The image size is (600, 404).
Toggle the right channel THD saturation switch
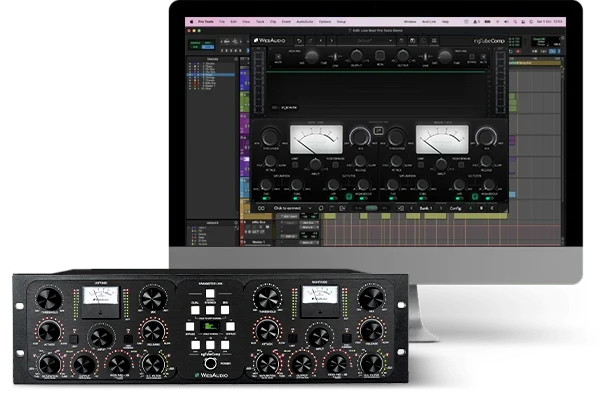click(x=392, y=198)
